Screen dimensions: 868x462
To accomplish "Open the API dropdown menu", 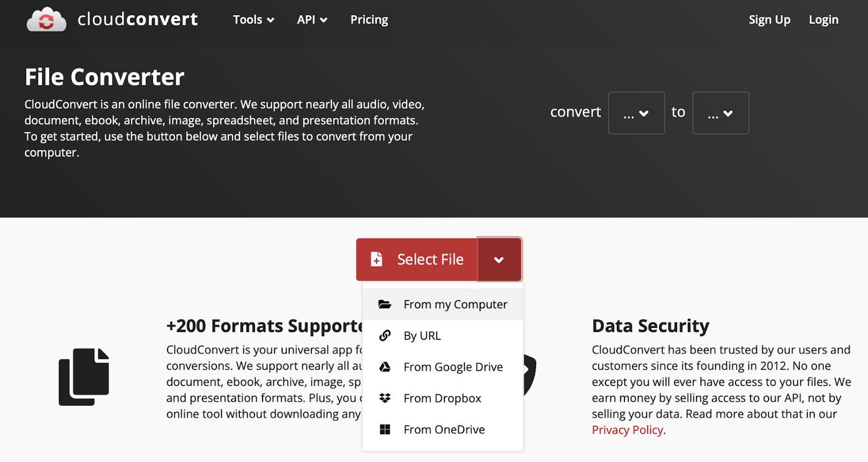I will [312, 20].
